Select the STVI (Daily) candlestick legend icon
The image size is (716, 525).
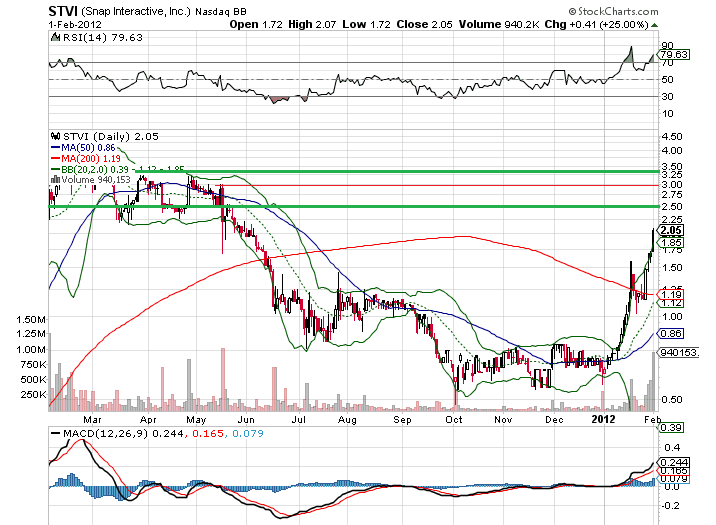53,134
